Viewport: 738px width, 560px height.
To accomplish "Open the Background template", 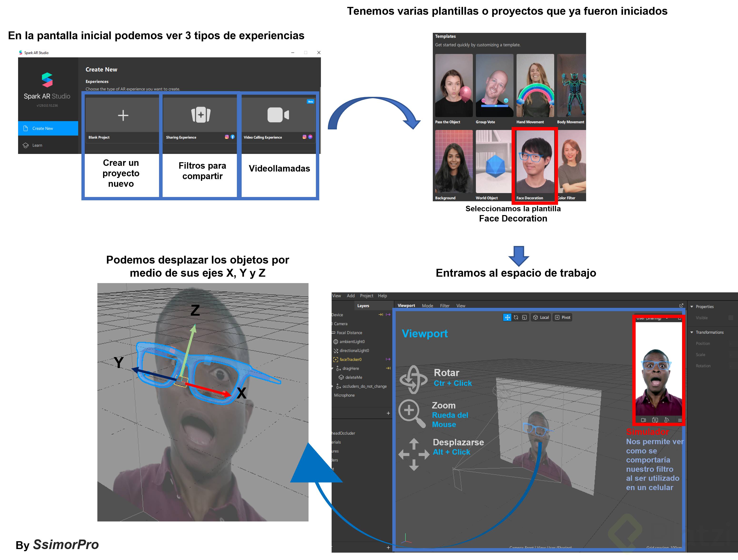I will tap(454, 166).
